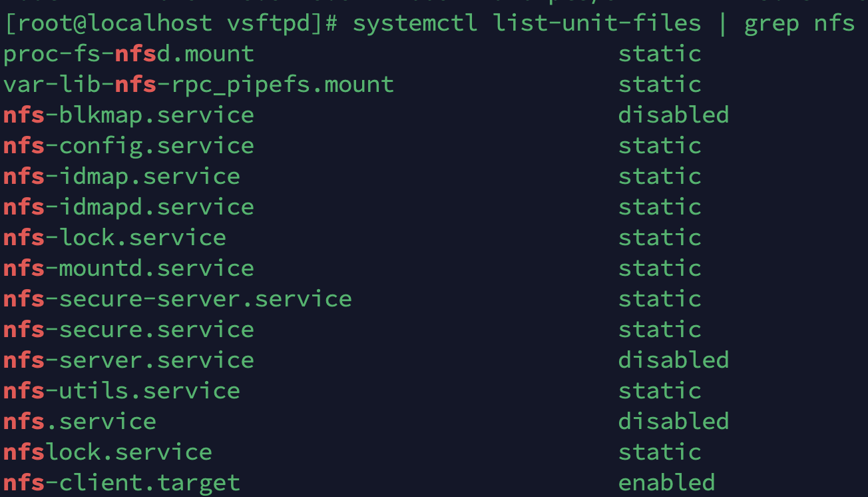Image resolution: width=868 pixels, height=497 pixels.
Task: Click the enabled status of nfs-client.target
Action: [666, 483]
